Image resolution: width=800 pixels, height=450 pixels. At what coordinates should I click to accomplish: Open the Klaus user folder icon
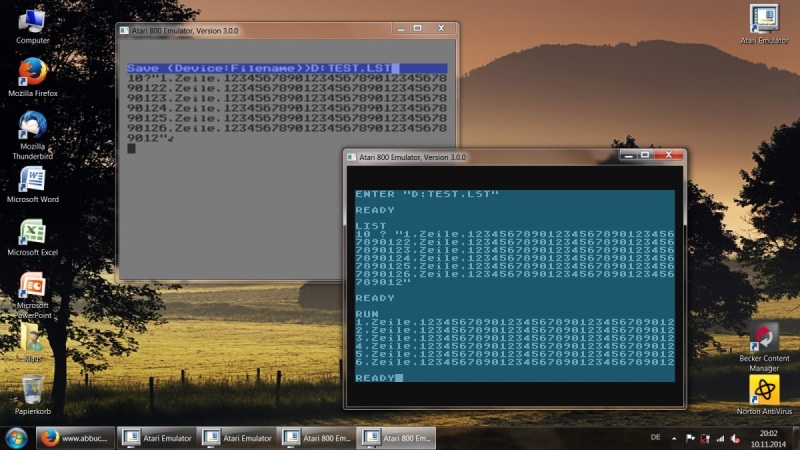(x=33, y=343)
